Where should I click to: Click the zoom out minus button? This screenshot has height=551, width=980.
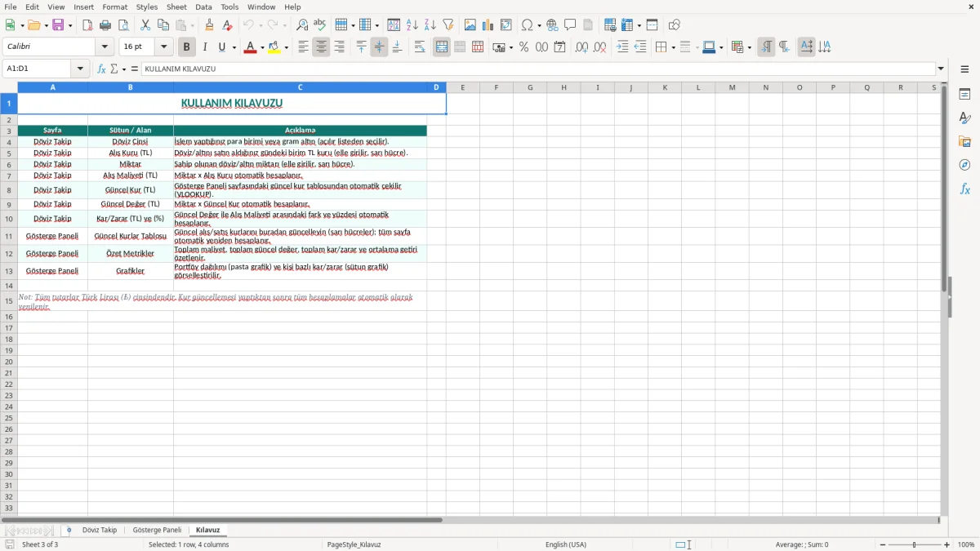(x=883, y=544)
